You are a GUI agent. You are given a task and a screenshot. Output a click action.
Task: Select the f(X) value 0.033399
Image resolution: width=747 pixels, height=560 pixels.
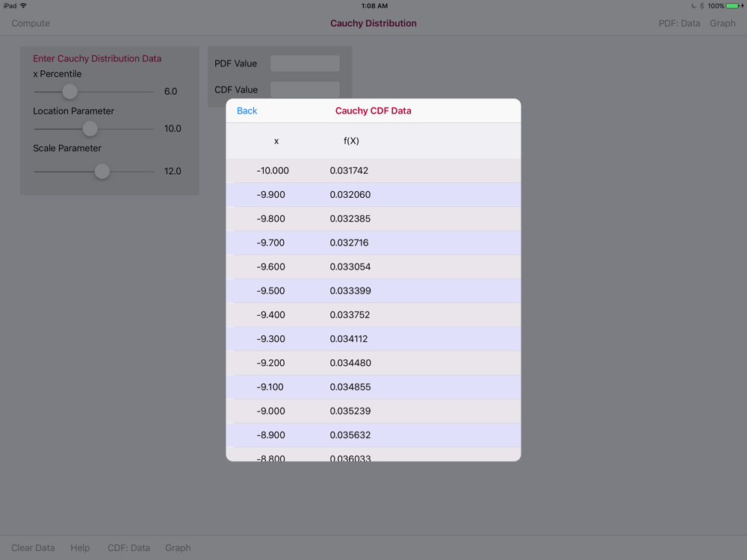350,290
